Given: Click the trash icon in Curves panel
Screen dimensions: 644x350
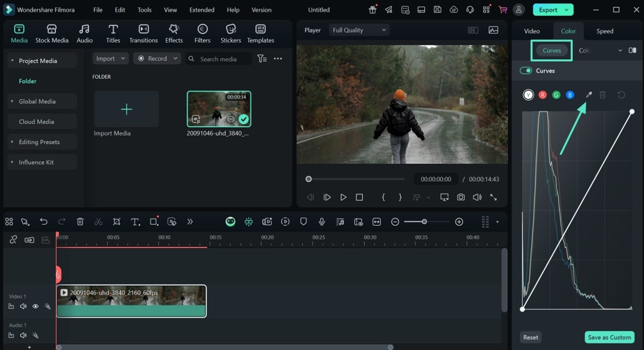Looking at the screenshot, I should 602,95.
